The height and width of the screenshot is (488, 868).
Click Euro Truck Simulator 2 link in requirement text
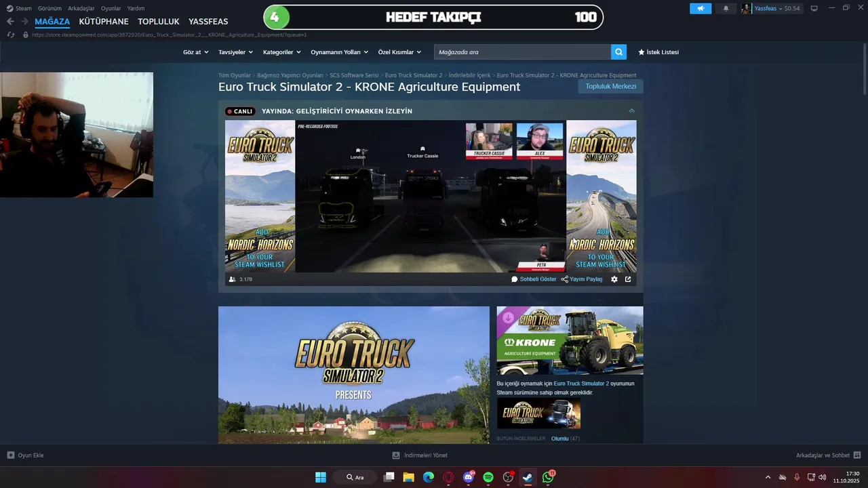[581, 384]
